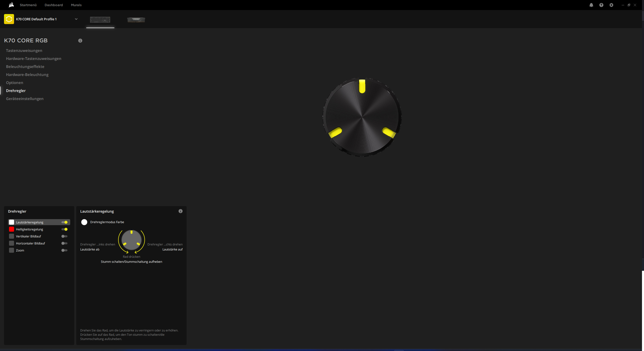Expand the K70 CORE Default Profile 1 dropdown

76,19
